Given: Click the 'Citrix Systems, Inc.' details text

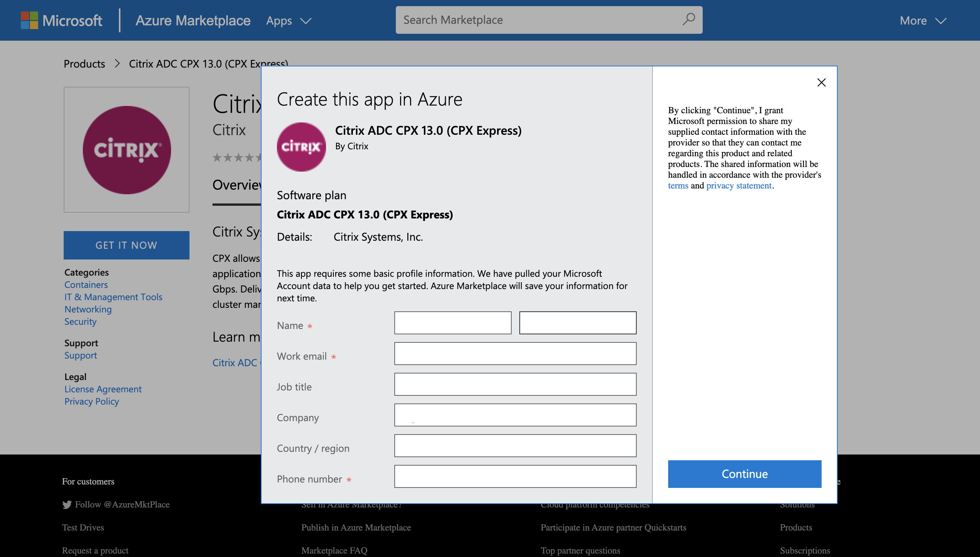Looking at the screenshot, I should pos(378,237).
